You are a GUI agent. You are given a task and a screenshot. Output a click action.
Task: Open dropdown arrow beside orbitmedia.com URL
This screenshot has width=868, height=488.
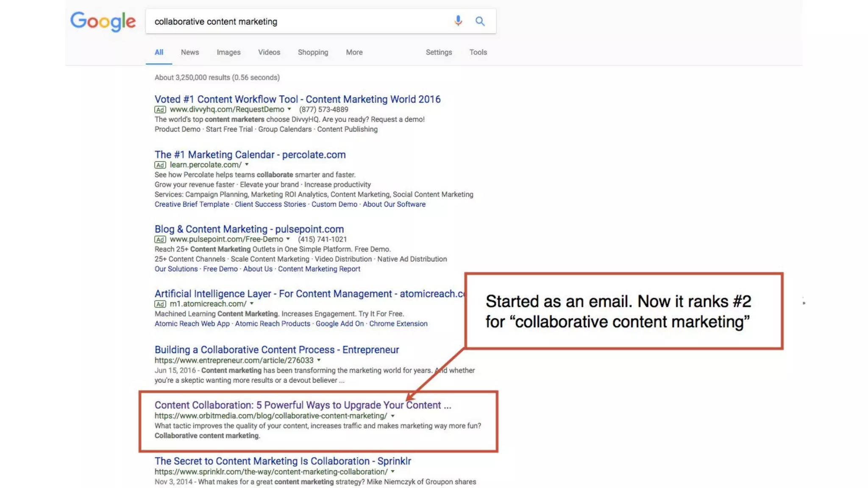click(392, 416)
